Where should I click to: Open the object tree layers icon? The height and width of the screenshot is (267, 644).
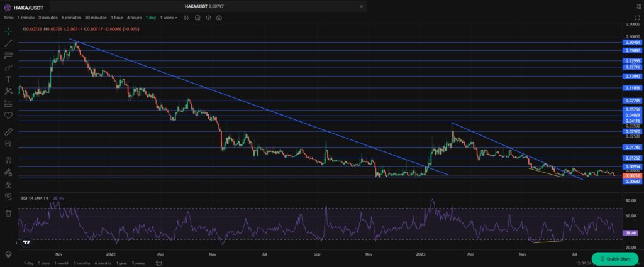point(8,254)
